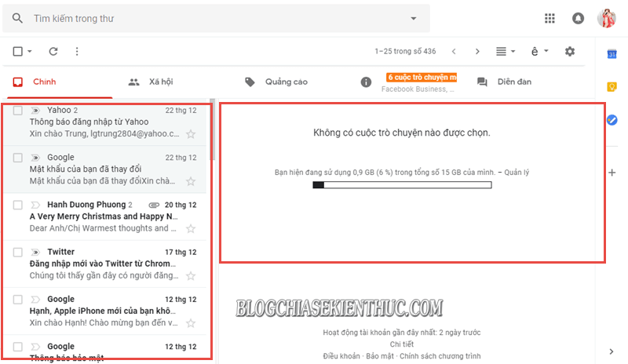628x364 pixels.
Task: Click the Diễn đàn tab chat icon
Action: tap(482, 82)
